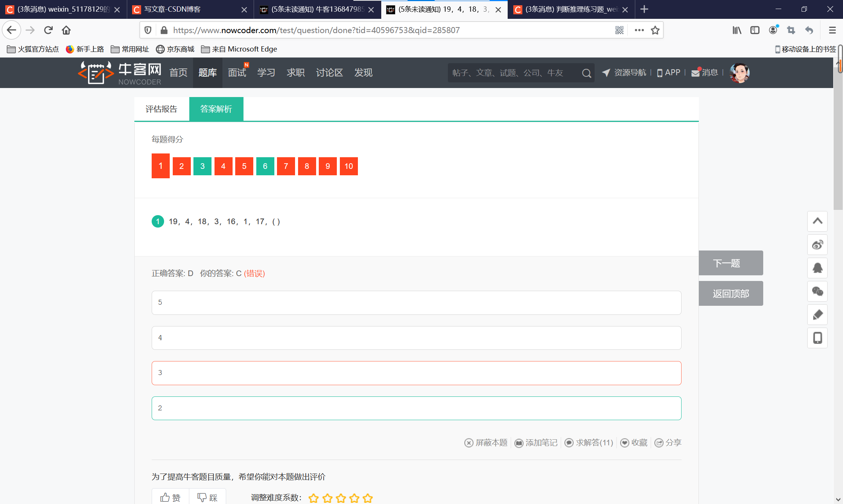Click the site security padlock icon

pyautogui.click(x=164, y=30)
